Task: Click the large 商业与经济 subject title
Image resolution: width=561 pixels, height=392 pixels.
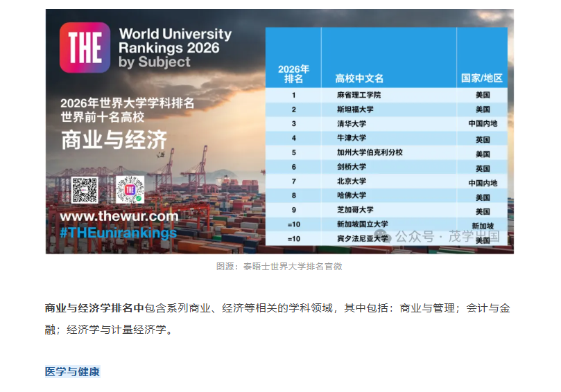Action: (114, 140)
